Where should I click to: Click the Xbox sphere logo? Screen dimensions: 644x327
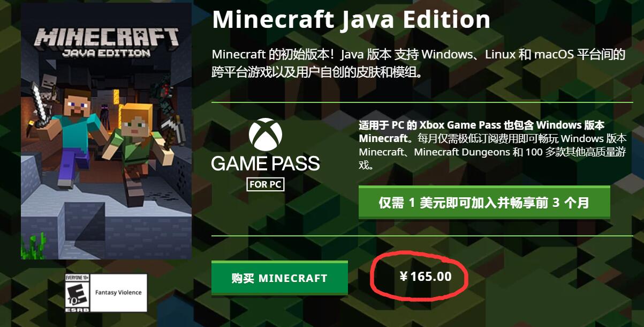pyautogui.click(x=266, y=135)
